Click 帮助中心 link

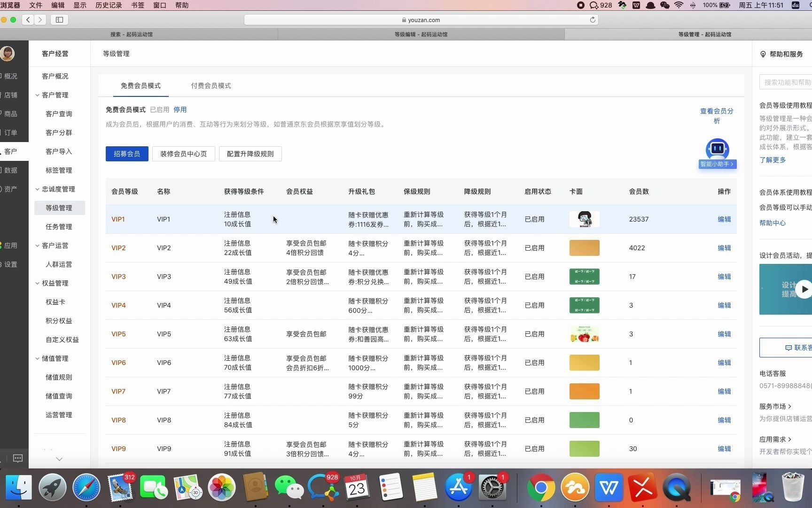pos(773,223)
